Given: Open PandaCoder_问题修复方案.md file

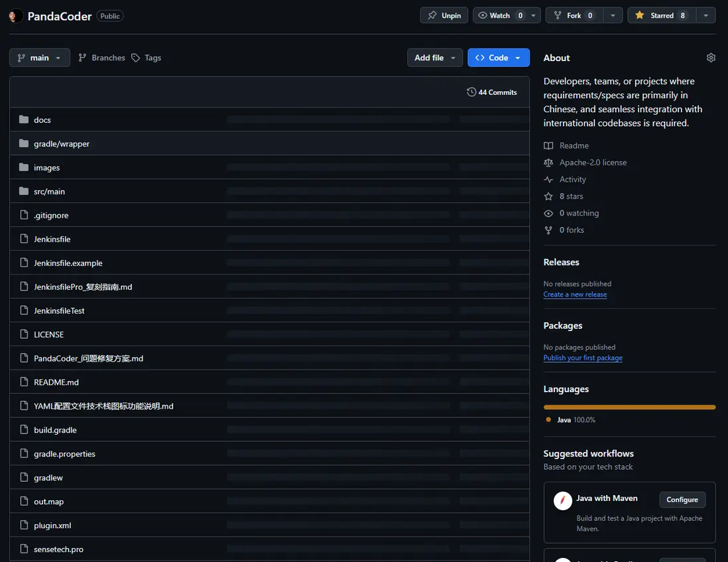Looking at the screenshot, I should coord(88,358).
